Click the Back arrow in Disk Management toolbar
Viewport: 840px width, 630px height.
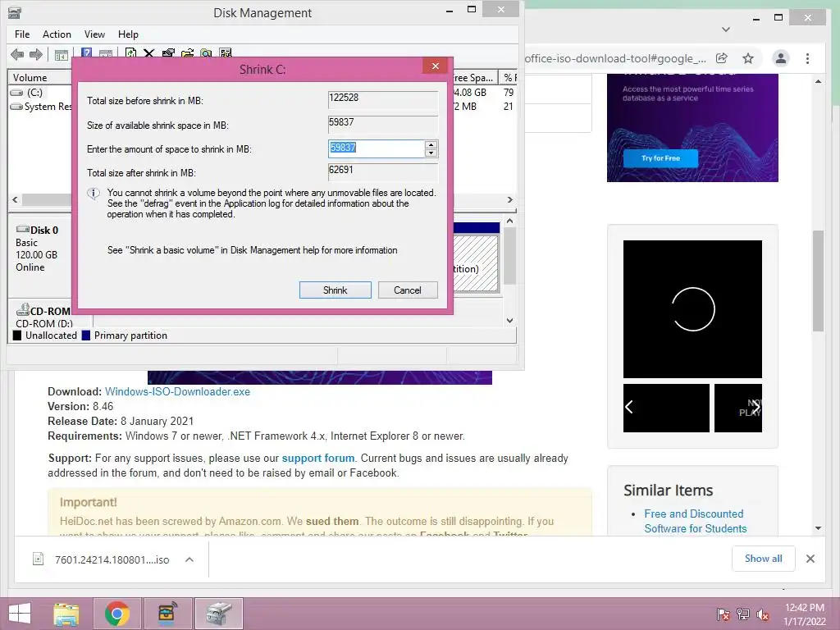[17, 53]
